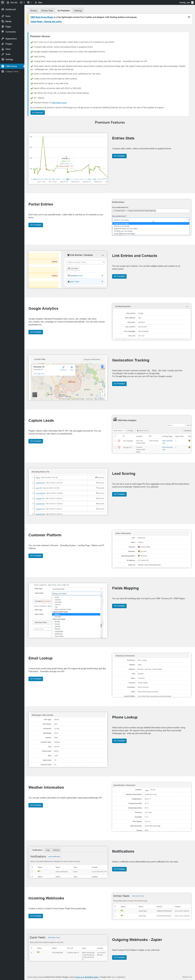Visit Test site from the admin bar
The width and height of the screenshot is (195, 980).
coord(12,2)
